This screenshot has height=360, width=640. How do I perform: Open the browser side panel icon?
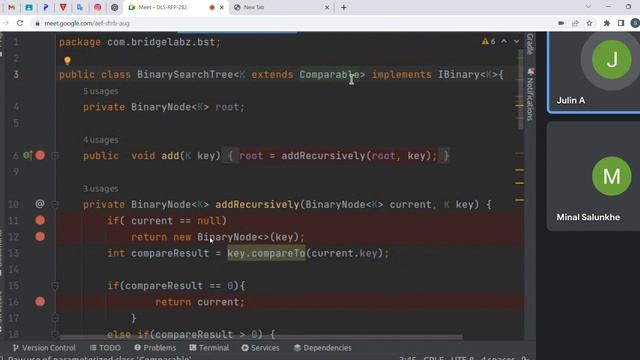(x=621, y=23)
